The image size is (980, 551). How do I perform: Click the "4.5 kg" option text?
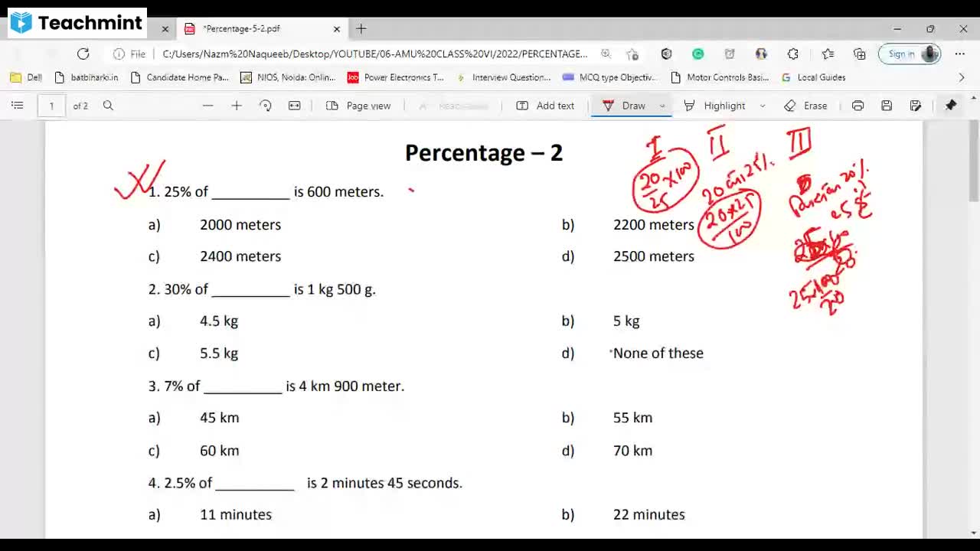pos(219,321)
